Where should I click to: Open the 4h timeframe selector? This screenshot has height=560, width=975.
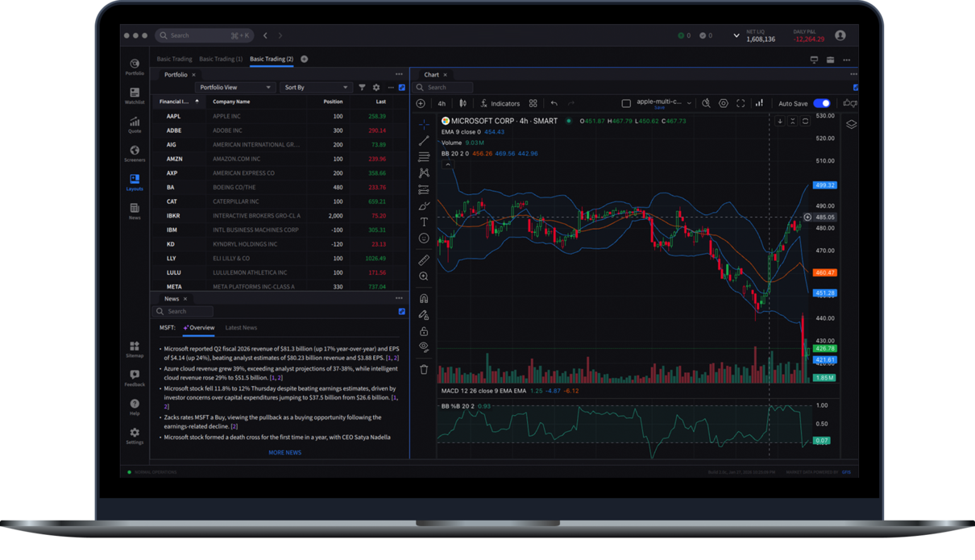[442, 103]
